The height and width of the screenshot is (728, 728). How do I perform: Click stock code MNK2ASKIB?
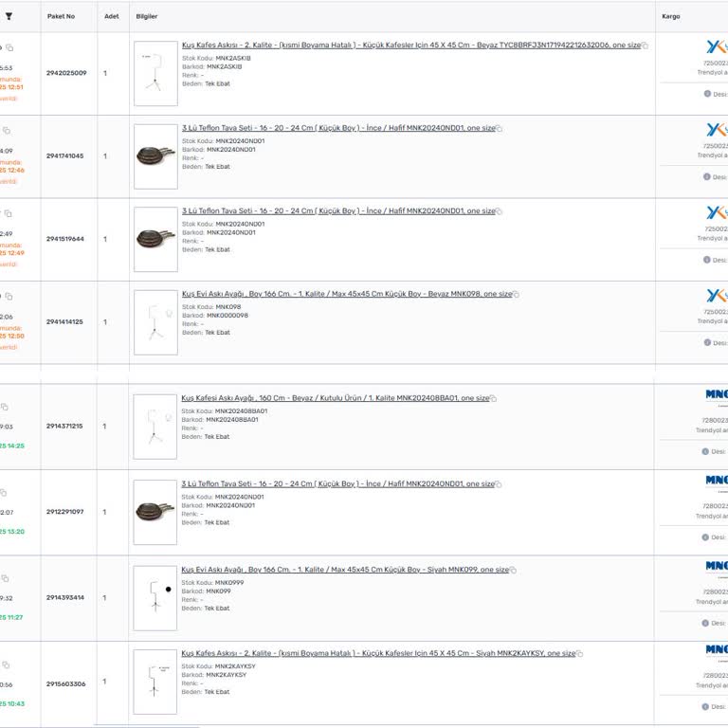point(233,58)
